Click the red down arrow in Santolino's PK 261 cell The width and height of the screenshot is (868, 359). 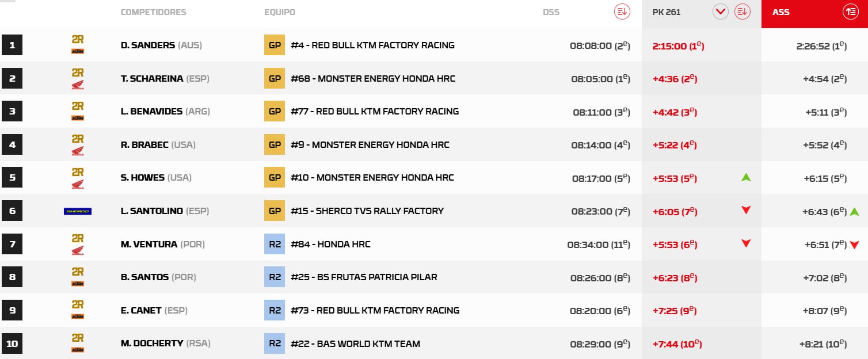point(746,211)
